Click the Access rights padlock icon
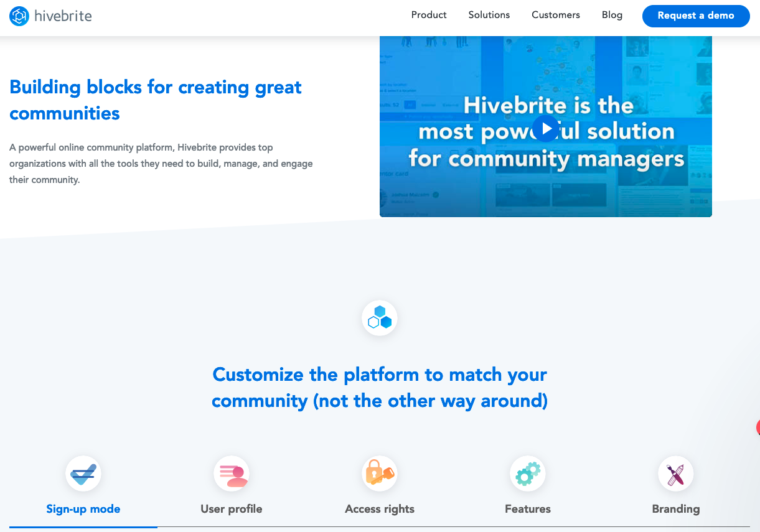 [380, 474]
